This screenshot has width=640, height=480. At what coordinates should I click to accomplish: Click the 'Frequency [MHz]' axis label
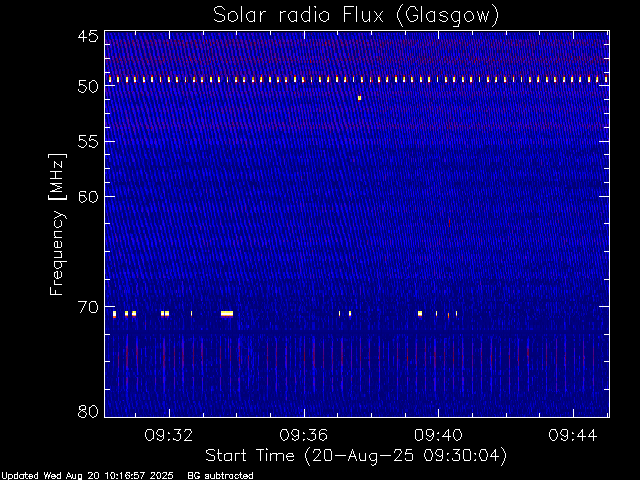click(x=57, y=224)
